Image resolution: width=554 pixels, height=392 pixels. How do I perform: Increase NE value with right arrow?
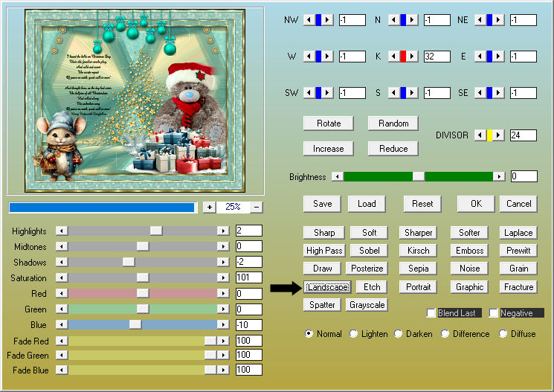[x=498, y=20]
